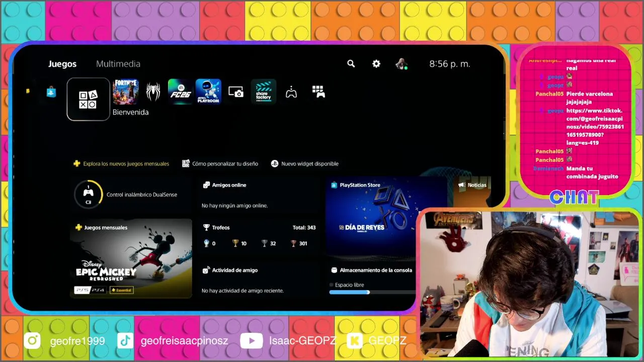The image size is (644, 362).
Task: Click the Isaac-GEOPZ YouTube name
Action: tap(302, 341)
